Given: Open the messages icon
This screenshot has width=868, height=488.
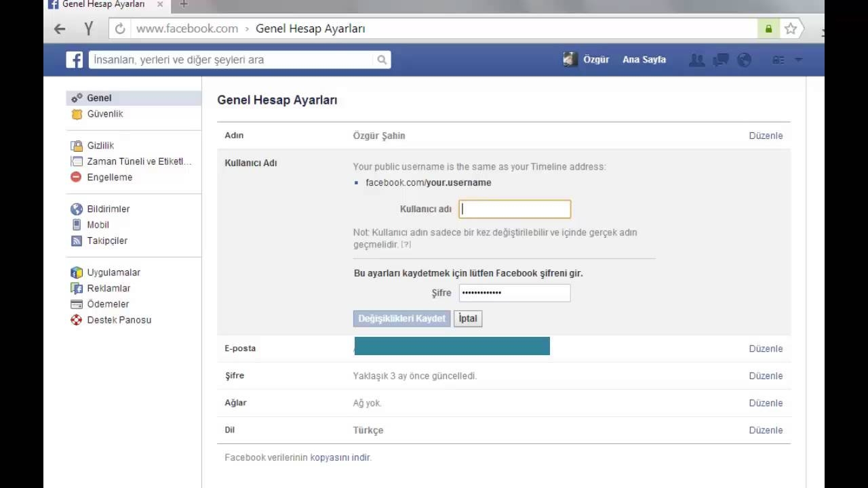Looking at the screenshot, I should 720,60.
